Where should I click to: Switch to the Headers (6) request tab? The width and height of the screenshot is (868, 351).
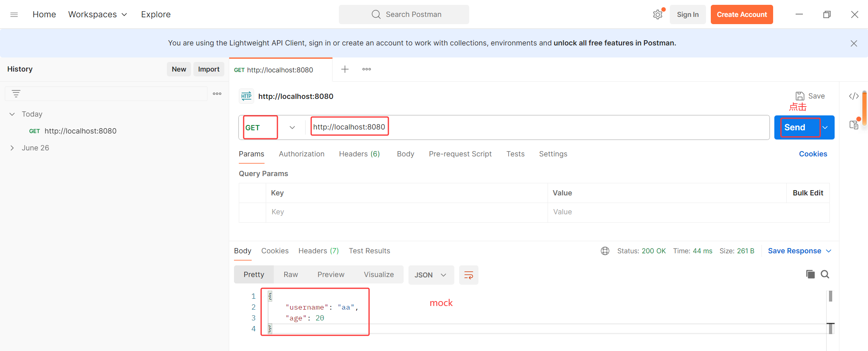(359, 154)
